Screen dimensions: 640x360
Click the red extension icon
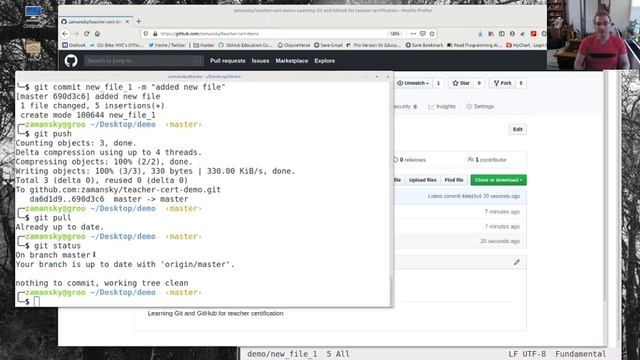pyautogui.click(x=533, y=34)
